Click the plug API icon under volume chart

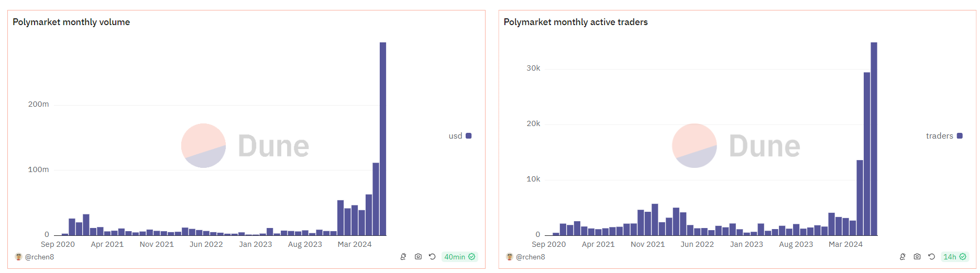point(403,257)
